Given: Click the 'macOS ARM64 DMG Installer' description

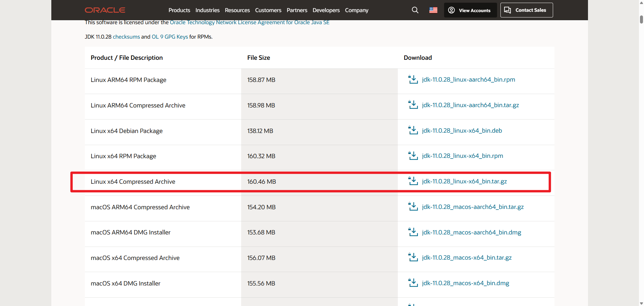Looking at the screenshot, I should coord(130,232).
